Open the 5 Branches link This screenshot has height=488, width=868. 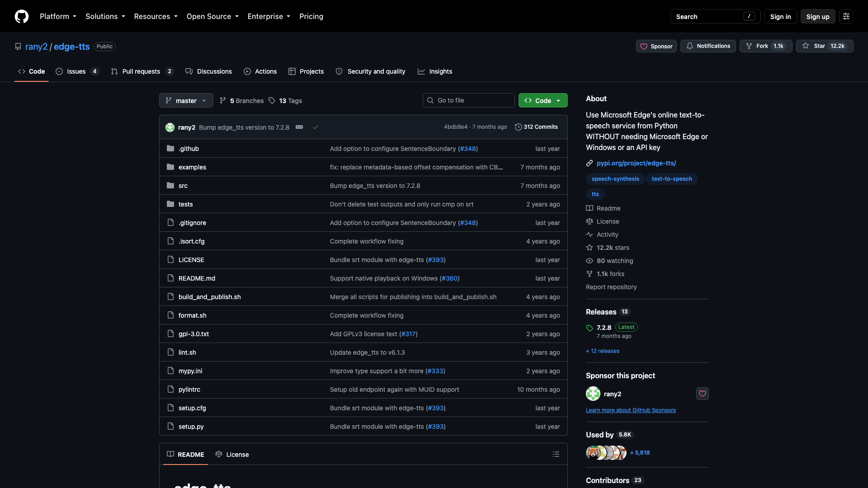242,100
